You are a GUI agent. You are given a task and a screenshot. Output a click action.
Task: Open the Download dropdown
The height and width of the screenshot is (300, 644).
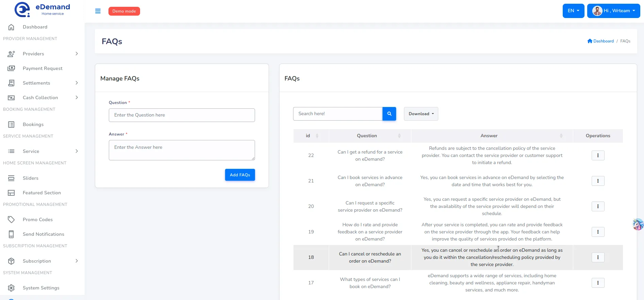pyautogui.click(x=421, y=114)
